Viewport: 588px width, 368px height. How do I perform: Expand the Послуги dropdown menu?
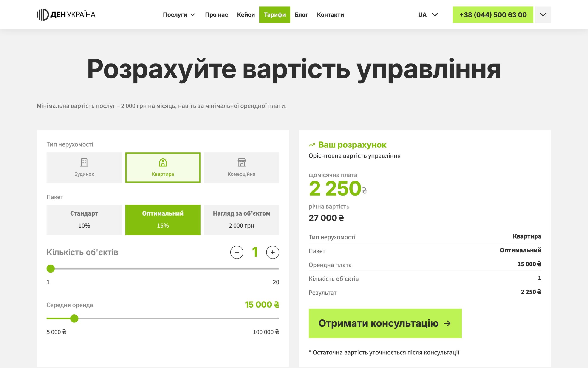click(x=179, y=15)
